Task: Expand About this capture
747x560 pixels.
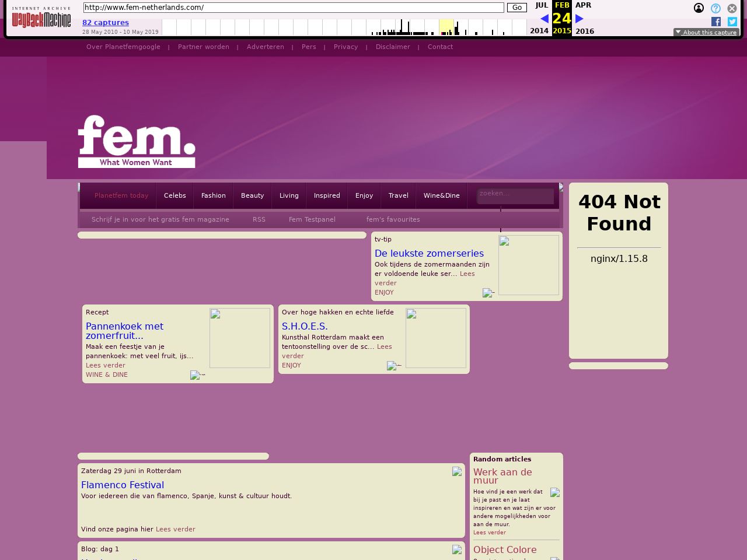Action: coord(706,33)
